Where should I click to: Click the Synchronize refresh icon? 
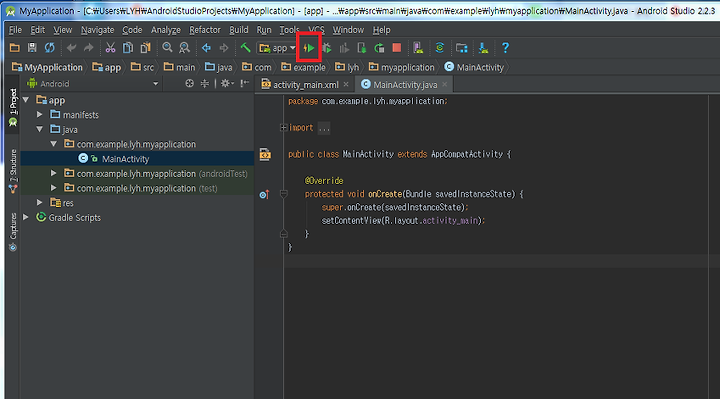50,48
